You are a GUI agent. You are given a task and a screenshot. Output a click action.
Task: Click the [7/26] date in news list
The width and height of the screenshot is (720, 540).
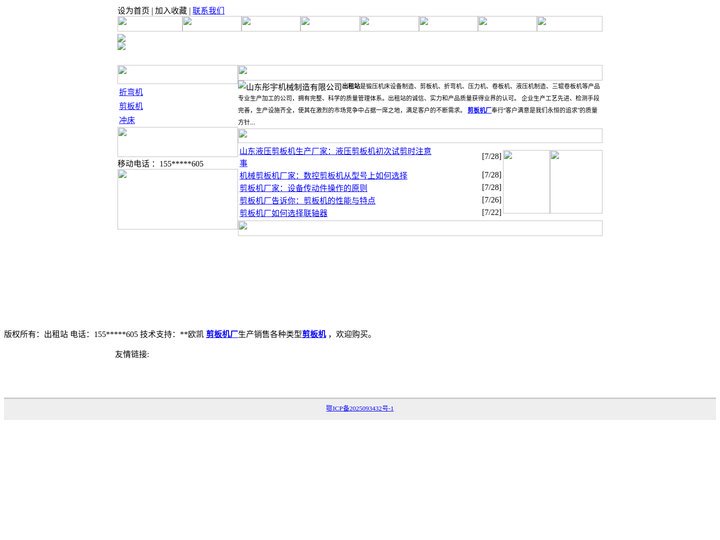pyautogui.click(x=491, y=200)
